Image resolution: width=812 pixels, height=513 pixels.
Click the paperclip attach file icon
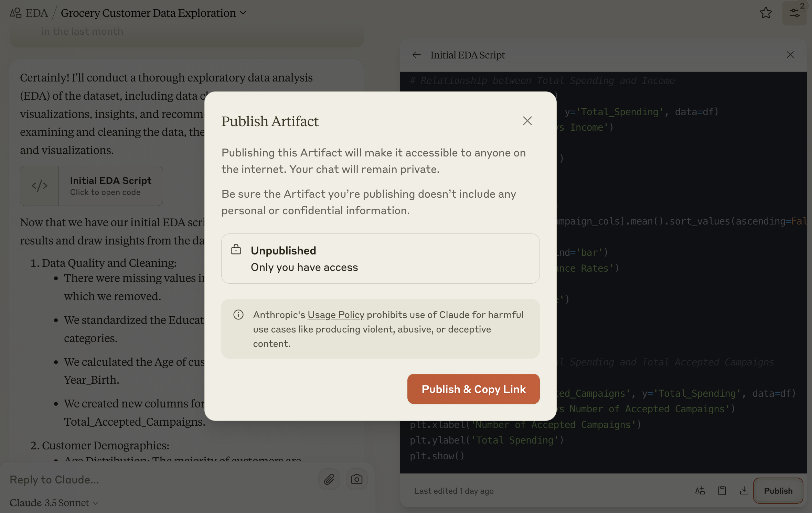coord(329,479)
